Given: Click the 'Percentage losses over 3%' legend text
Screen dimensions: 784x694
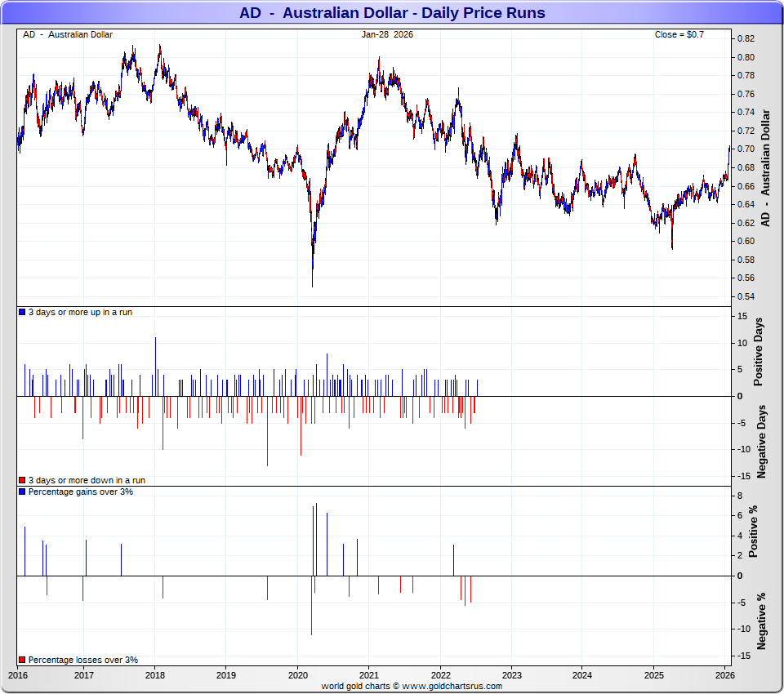Looking at the screenshot, I should tap(83, 660).
